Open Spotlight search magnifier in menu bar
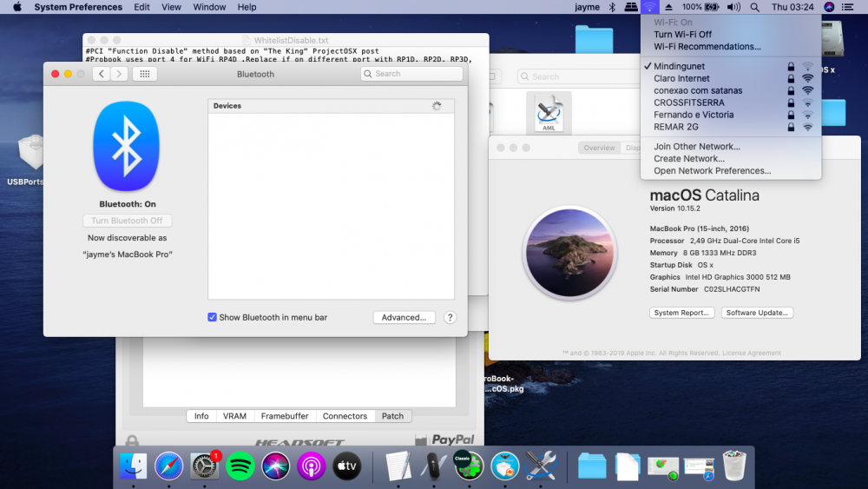The width and height of the screenshot is (868, 489). [754, 7]
